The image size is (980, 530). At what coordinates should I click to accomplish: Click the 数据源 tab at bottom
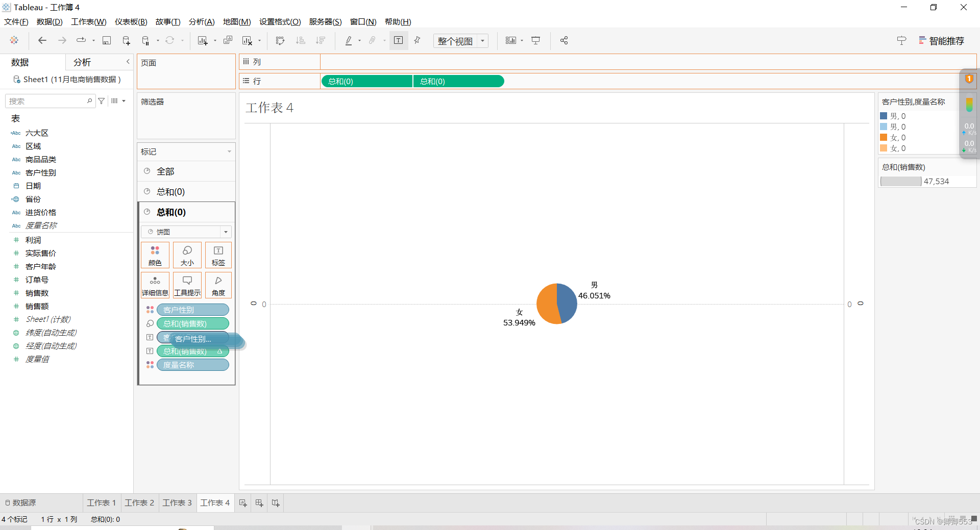tap(20, 502)
